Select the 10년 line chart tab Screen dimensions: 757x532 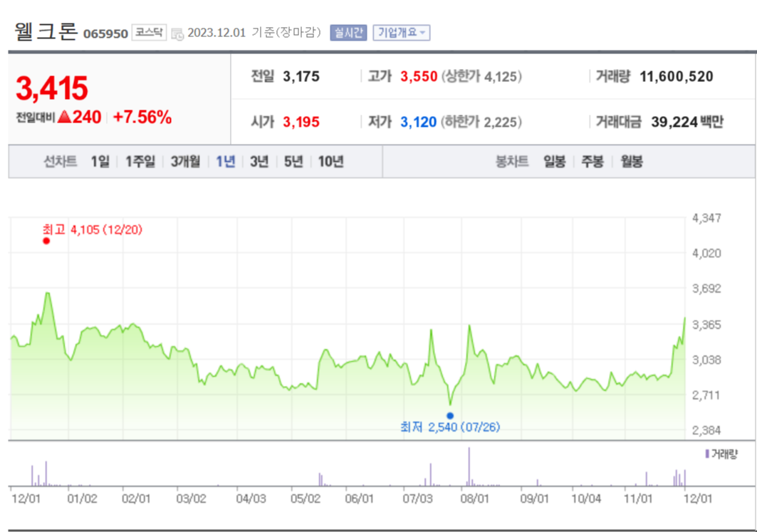click(330, 161)
